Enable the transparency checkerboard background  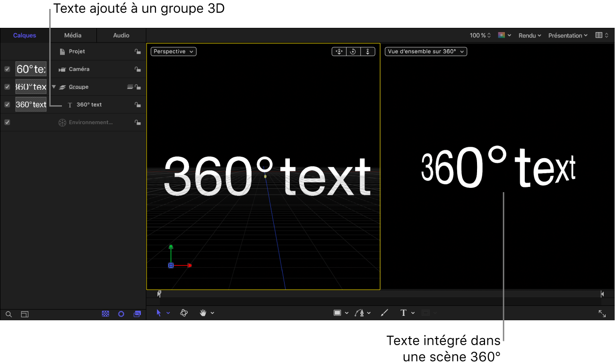tap(105, 314)
